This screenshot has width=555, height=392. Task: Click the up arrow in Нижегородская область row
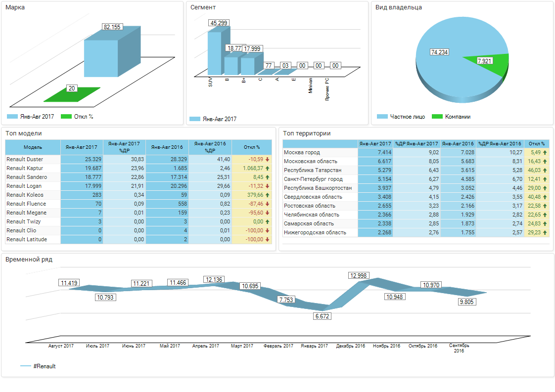click(x=545, y=232)
